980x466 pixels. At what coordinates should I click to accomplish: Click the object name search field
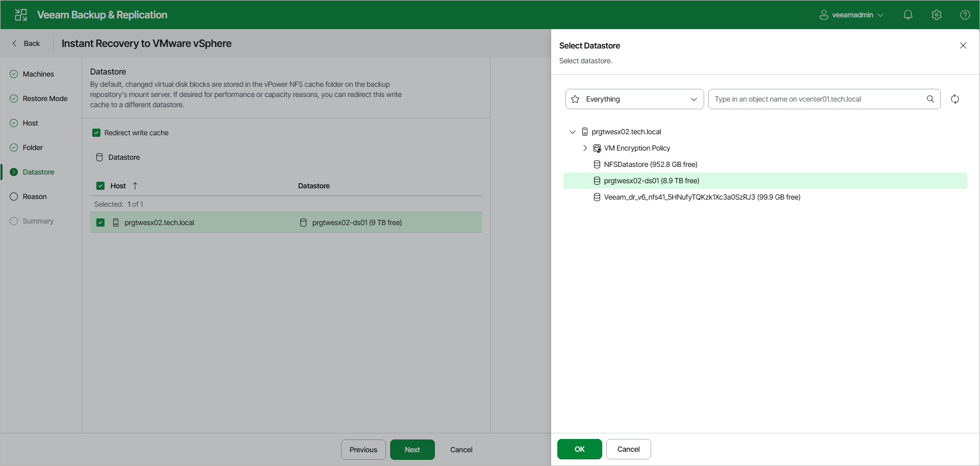[818, 99]
